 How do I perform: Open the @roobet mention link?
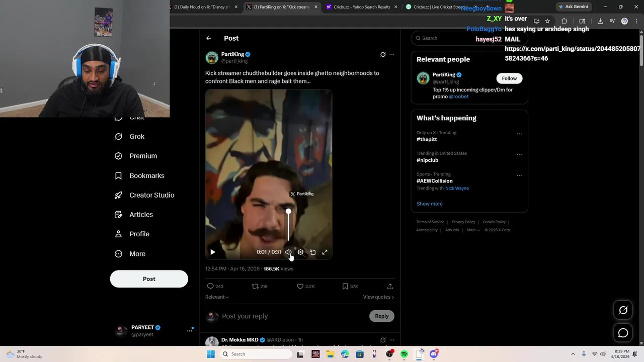tap(458, 97)
